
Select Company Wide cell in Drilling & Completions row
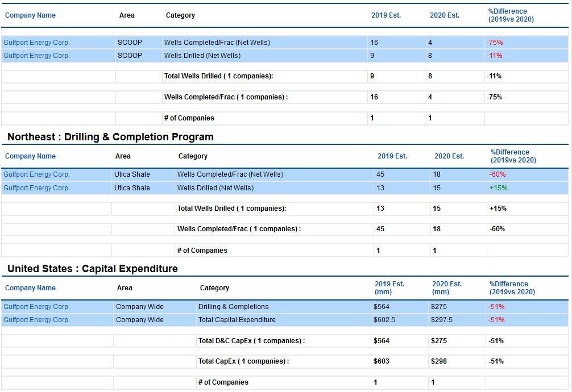[x=140, y=307]
